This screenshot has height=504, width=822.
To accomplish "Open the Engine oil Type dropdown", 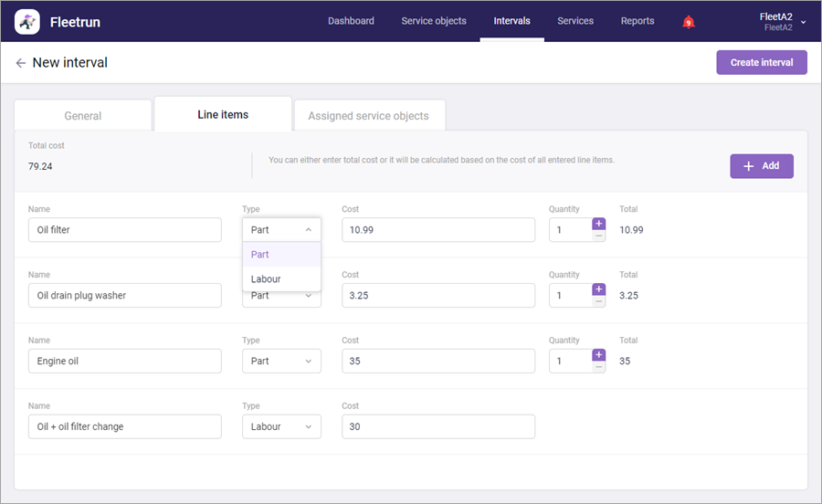I will pyautogui.click(x=281, y=362).
